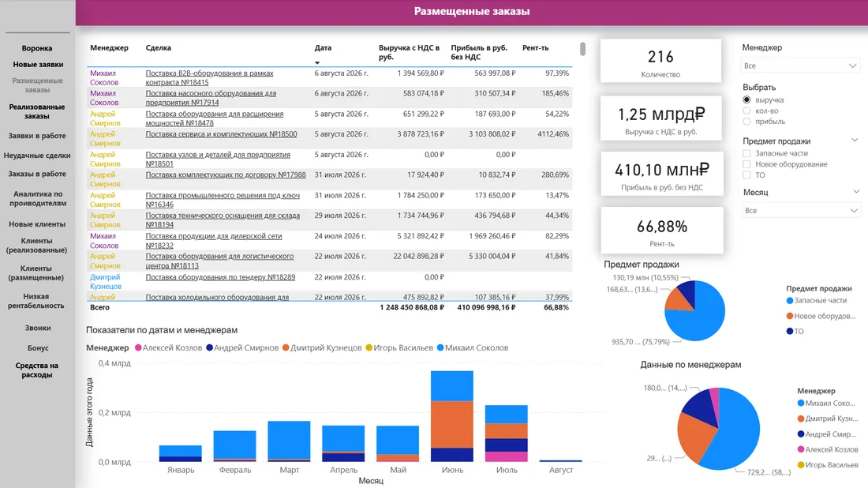Image resolution: width=868 pixels, height=488 pixels.
Task: Check the Новое оборудование checkbox
Action: (746, 164)
